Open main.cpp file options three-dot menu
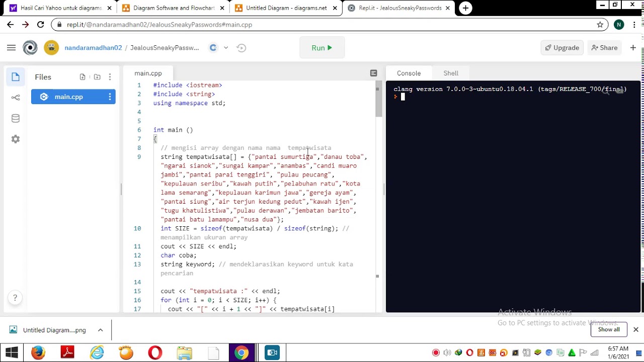This screenshot has width=644, height=362. pos(110,97)
